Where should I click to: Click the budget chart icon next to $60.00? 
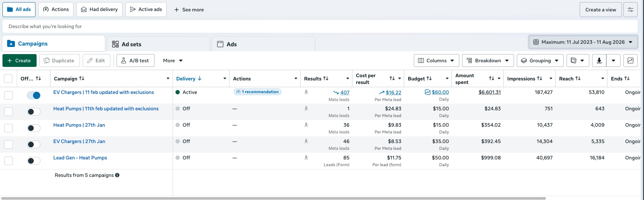pos(428,92)
